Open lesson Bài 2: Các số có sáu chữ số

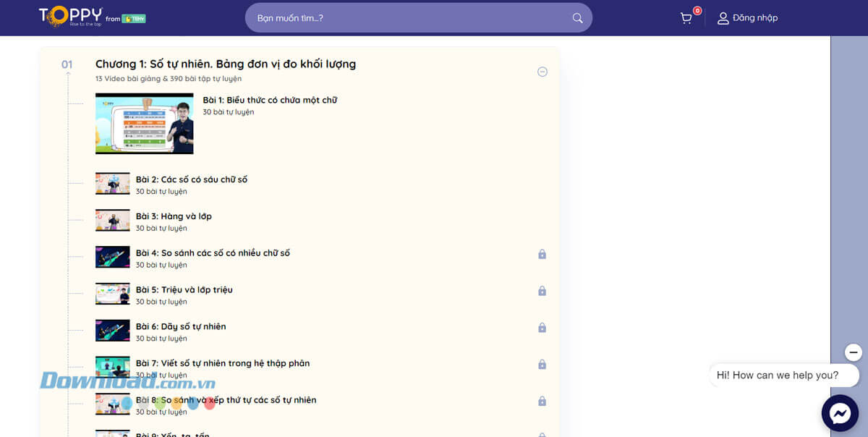click(192, 179)
